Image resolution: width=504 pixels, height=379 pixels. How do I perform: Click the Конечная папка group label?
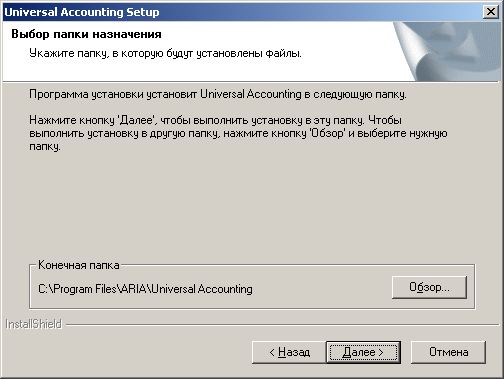[79, 265]
